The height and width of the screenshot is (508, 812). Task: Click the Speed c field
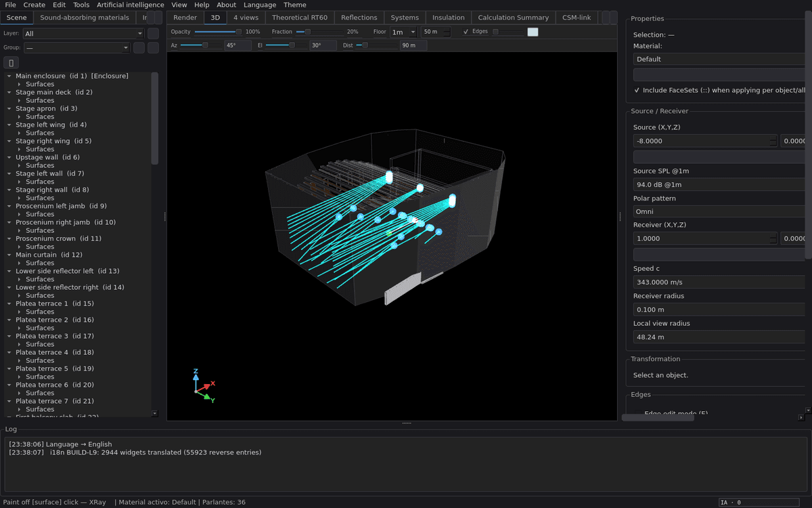click(719, 282)
